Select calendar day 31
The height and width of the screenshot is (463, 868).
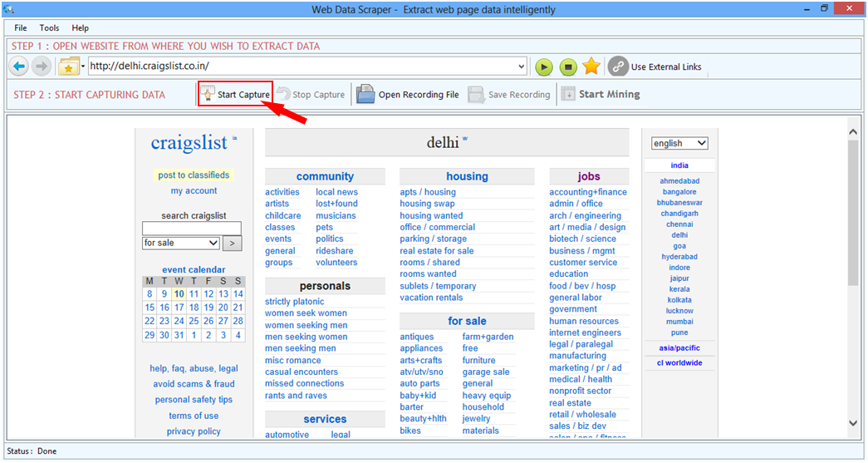click(179, 335)
